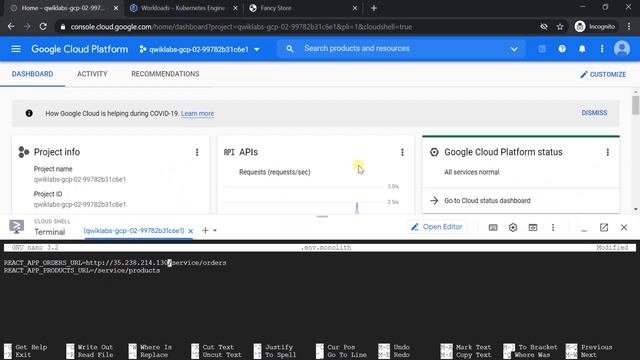Open the Chrome three-dot menu
The image size is (640, 360).
(629, 27)
